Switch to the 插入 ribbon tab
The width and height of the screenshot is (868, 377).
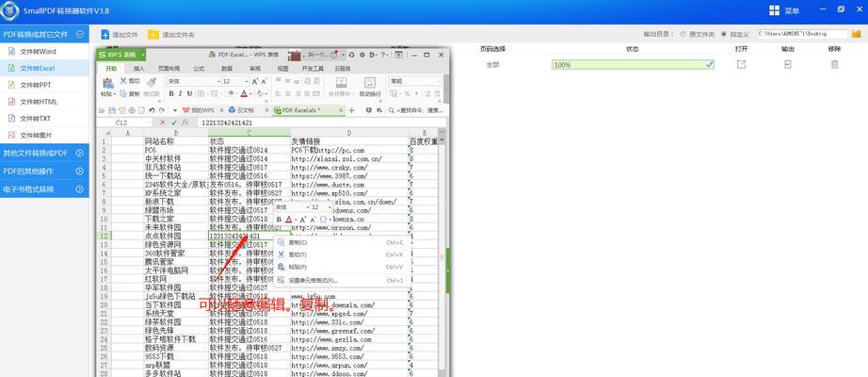point(139,69)
